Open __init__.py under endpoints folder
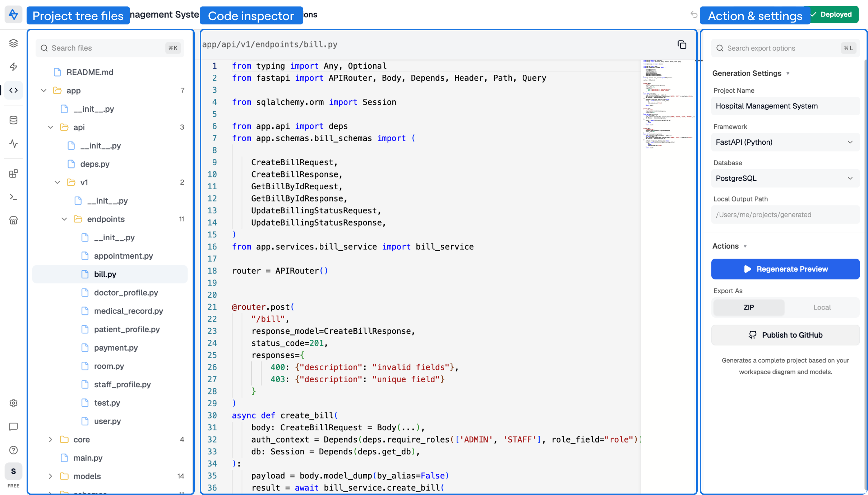Image resolution: width=868 pixels, height=495 pixels. pyautogui.click(x=110, y=237)
